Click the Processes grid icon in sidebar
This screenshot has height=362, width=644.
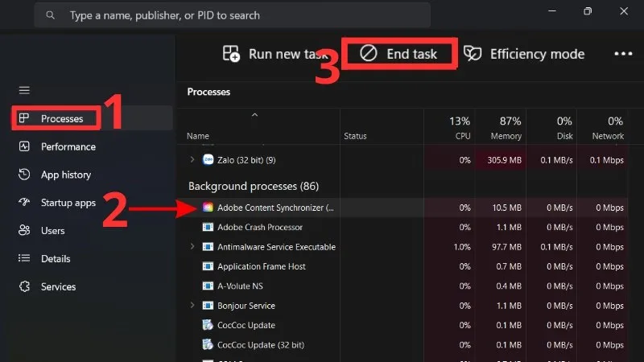coord(24,118)
